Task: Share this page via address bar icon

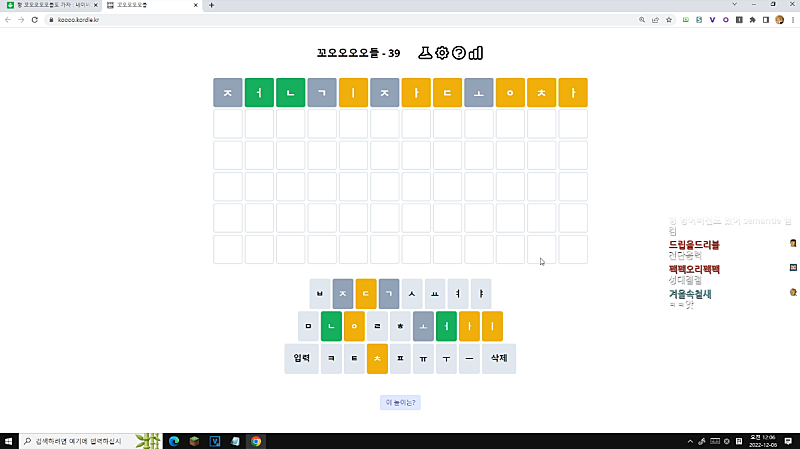Action: coord(655,20)
